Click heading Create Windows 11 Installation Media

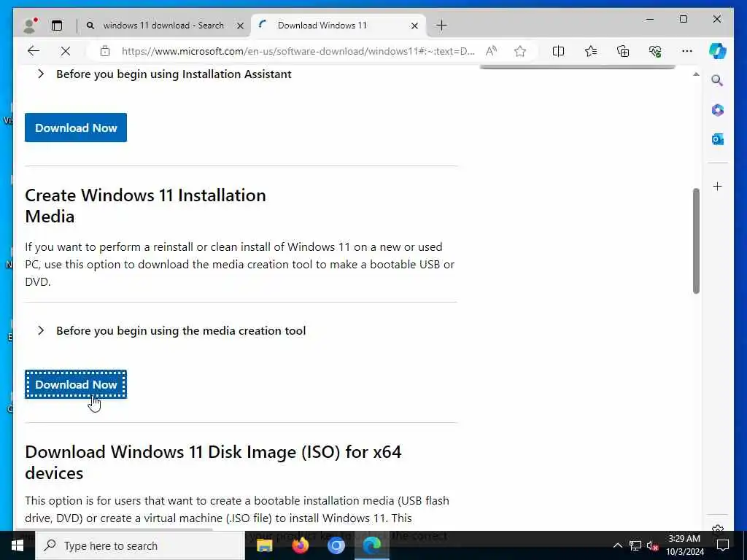[145, 206]
